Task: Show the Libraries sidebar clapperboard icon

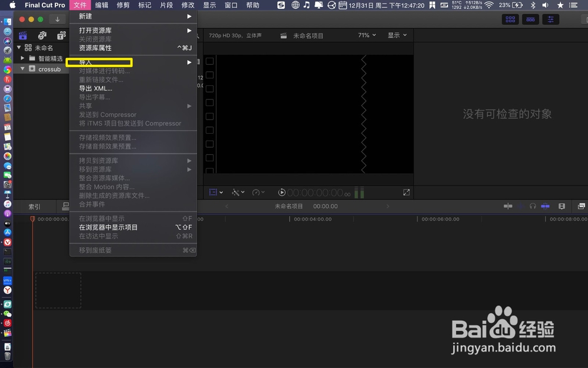Action: [23, 35]
